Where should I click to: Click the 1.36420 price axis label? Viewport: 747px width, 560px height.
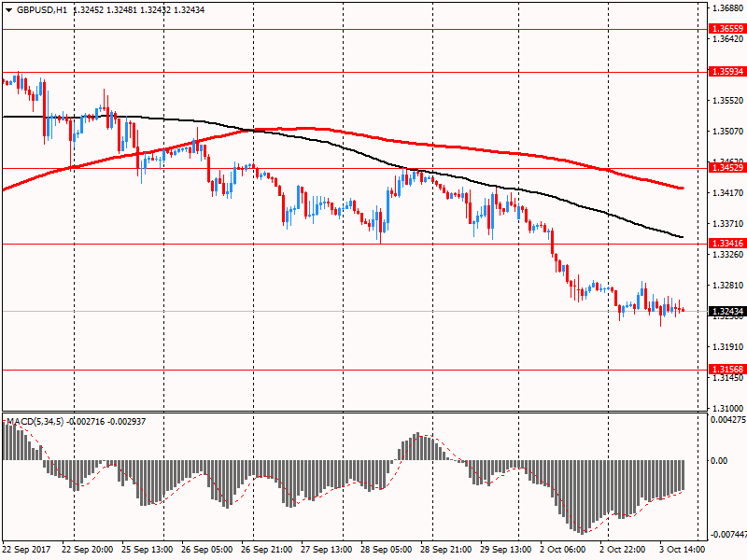click(x=728, y=38)
